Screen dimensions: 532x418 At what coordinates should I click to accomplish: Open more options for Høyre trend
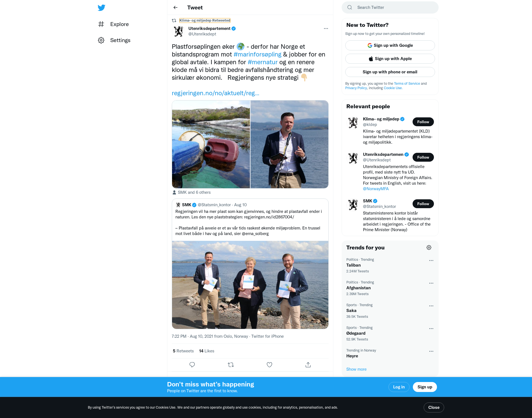click(431, 351)
